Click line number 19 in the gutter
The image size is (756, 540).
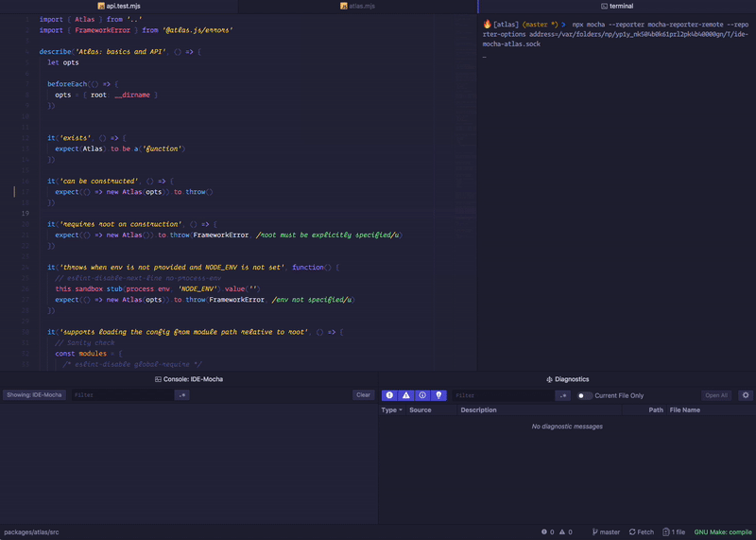[x=26, y=214]
